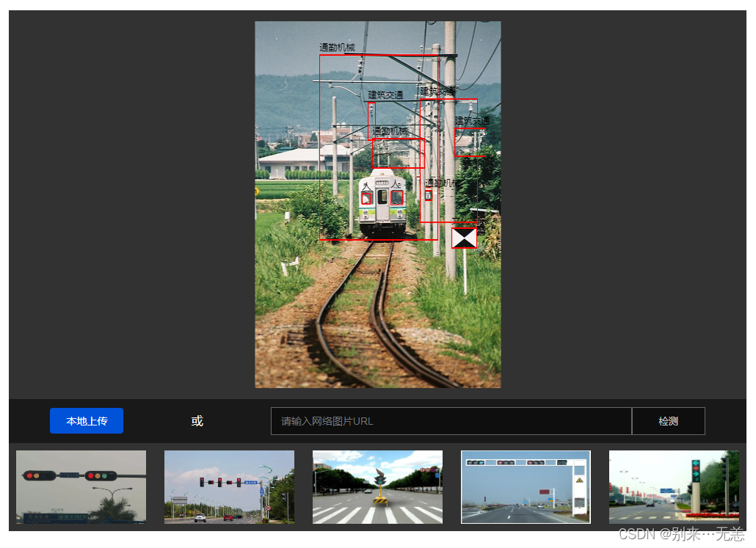Screen dimensions: 756x548
Task: Select the red traffic lights roadway thumbnail
Action: (229, 487)
